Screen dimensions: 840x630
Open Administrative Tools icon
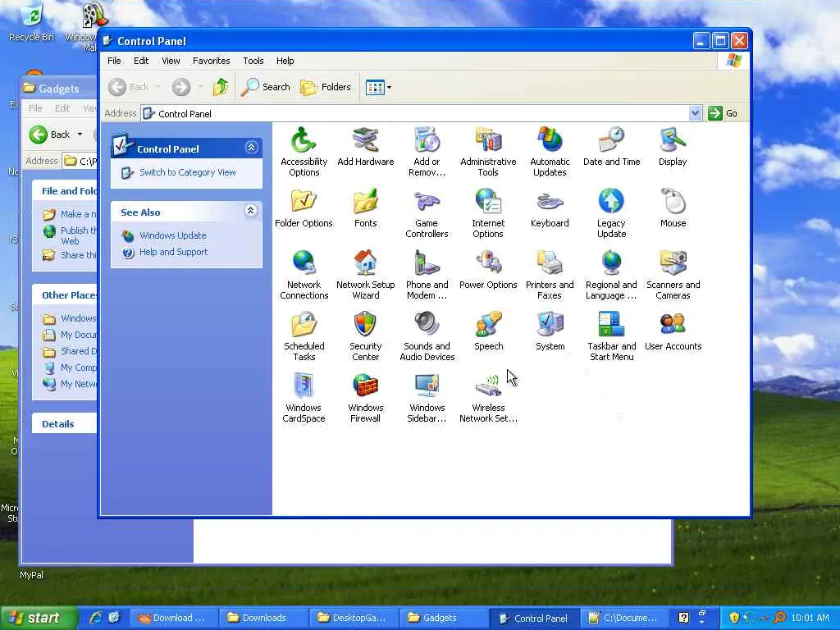click(488, 152)
